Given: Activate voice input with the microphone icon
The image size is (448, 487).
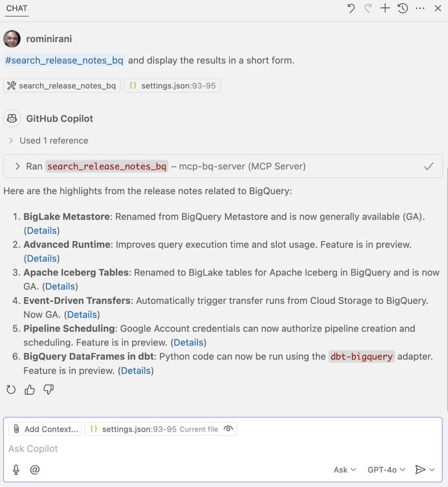Looking at the screenshot, I should tap(16, 469).
